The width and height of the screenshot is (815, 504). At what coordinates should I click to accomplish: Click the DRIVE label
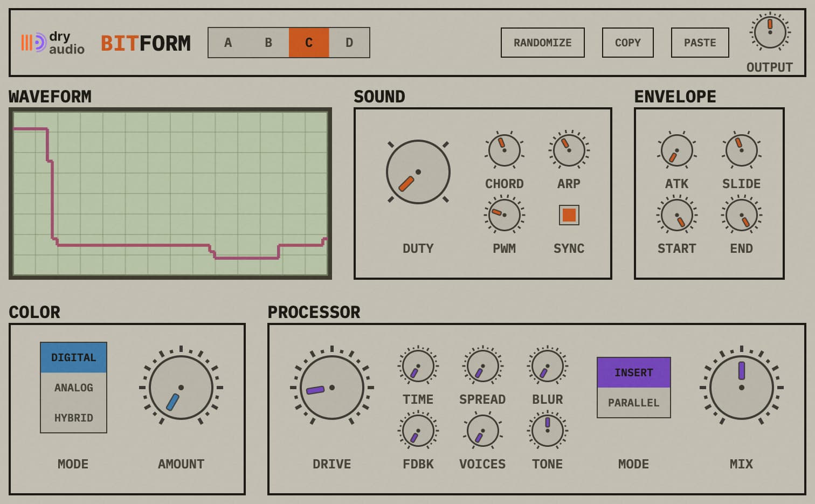pyautogui.click(x=332, y=464)
